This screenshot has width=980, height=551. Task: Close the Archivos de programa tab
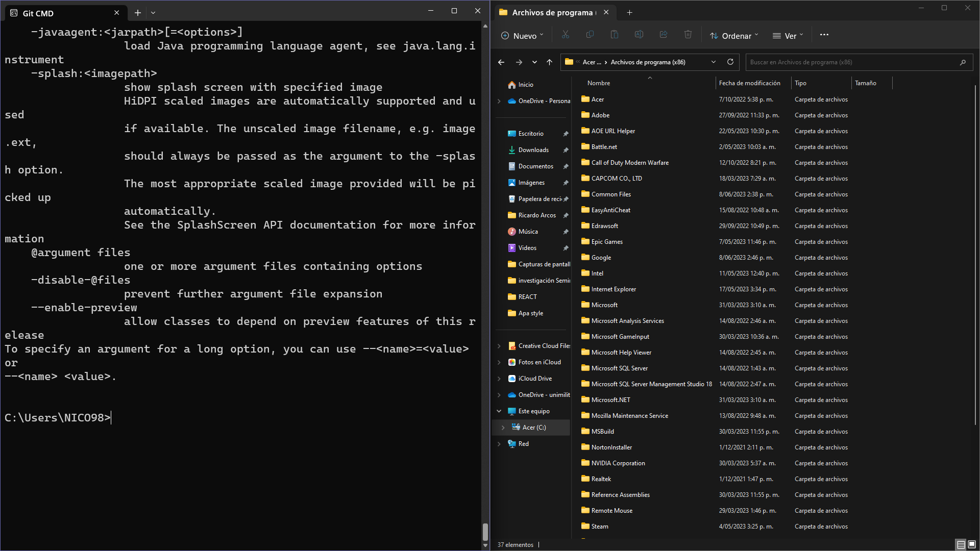coord(606,12)
